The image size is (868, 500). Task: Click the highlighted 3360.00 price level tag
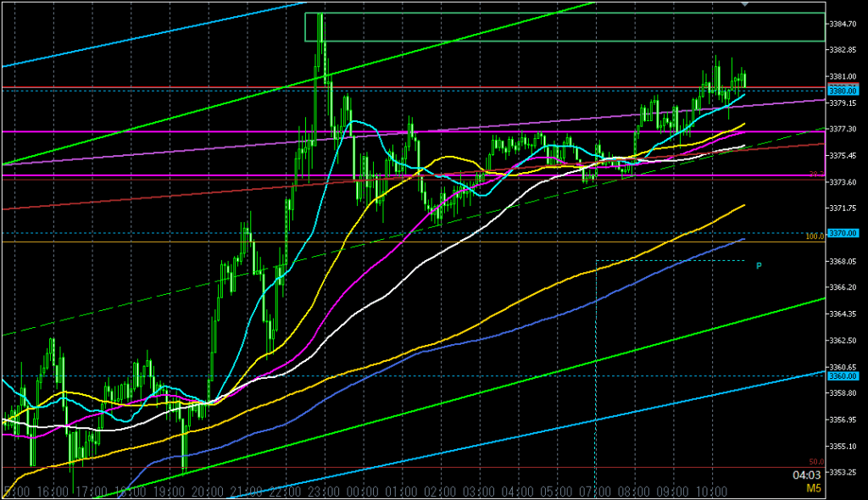click(843, 376)
